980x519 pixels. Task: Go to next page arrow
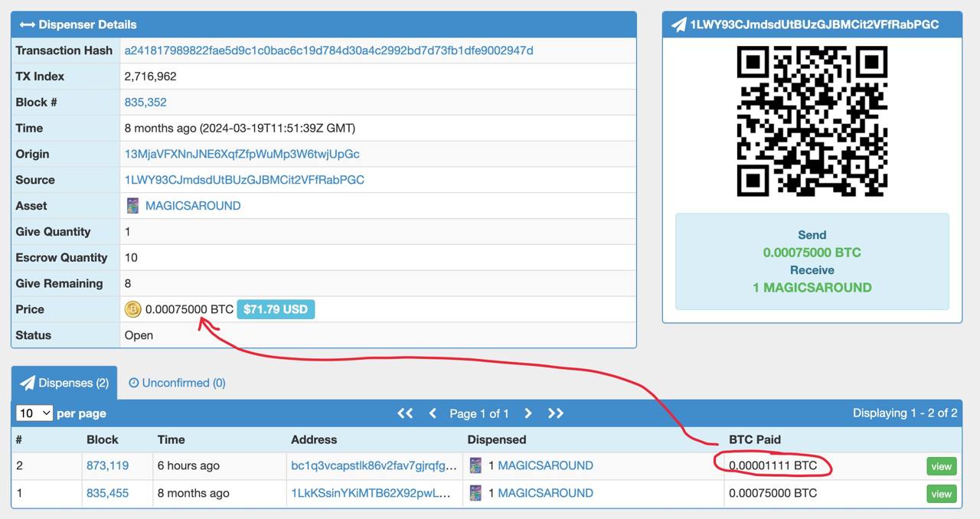coord(528,413)
